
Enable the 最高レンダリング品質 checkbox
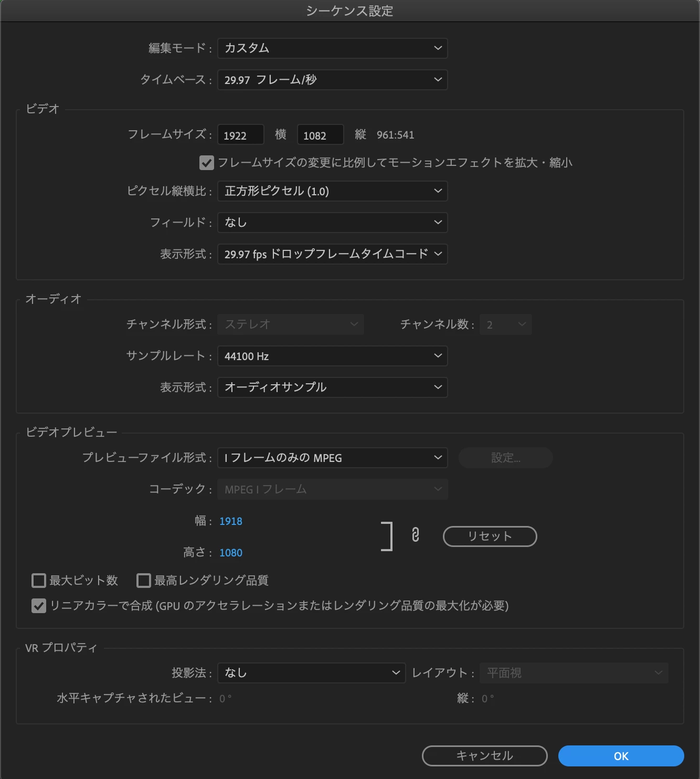click(144, 581)
